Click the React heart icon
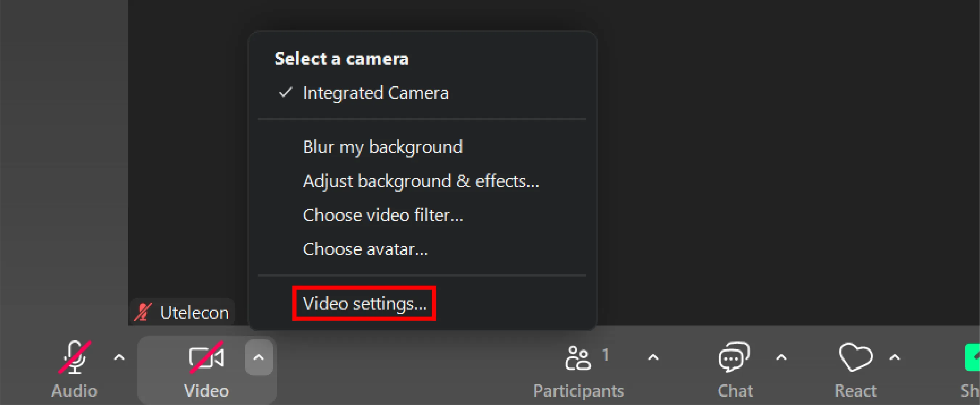980x405 pixels. pyautogui.click(x=856, y=357)
